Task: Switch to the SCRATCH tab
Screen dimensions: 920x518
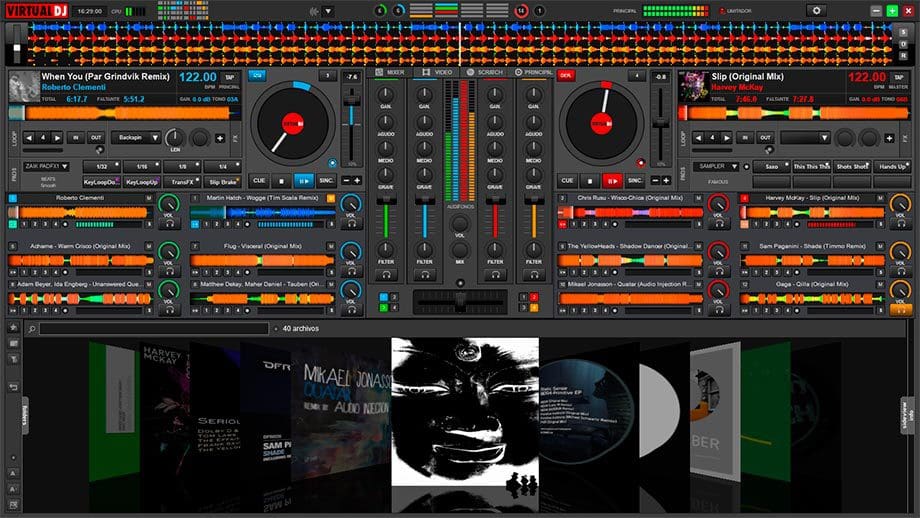Action: point(485,72)
